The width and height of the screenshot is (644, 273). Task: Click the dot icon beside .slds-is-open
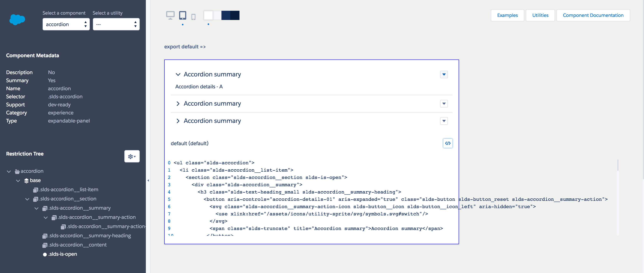[x=45, y=255]
